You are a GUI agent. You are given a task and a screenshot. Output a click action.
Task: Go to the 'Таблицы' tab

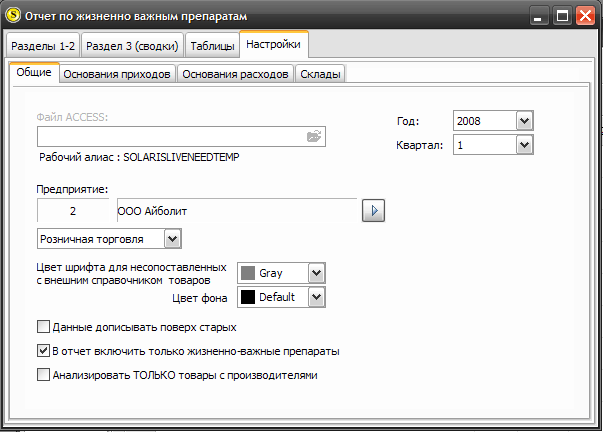tap(212, 46)
